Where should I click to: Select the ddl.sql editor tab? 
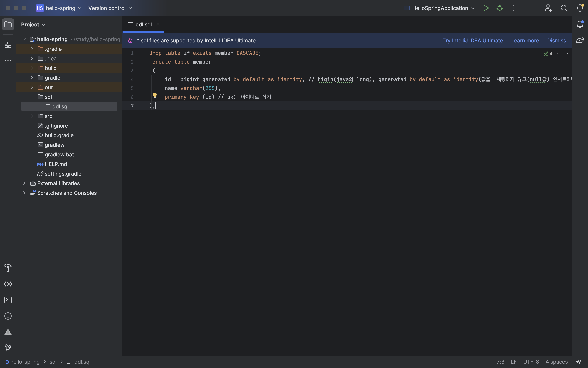(x=143, y=25)
